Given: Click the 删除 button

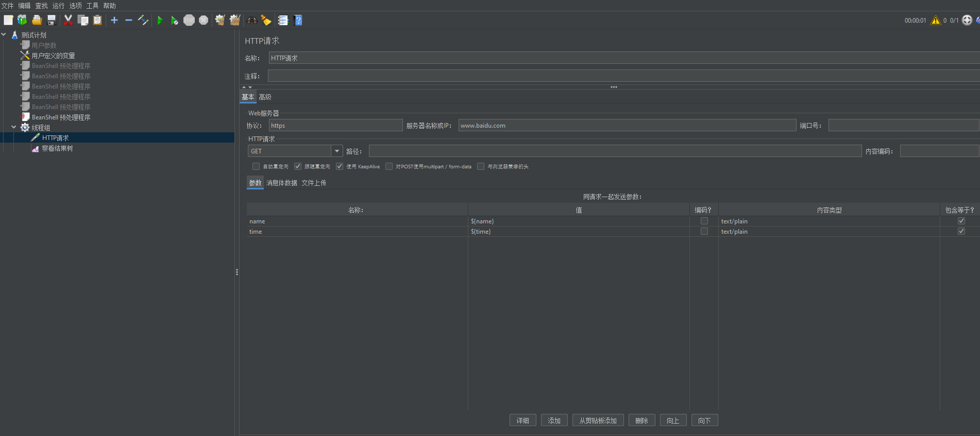Looking at the screenshot, I should 642,421.
